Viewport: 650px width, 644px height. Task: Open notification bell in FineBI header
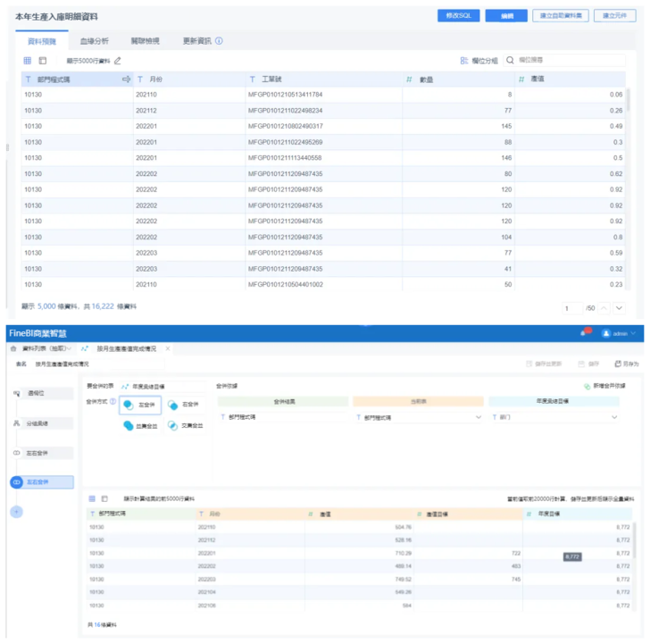586,333
